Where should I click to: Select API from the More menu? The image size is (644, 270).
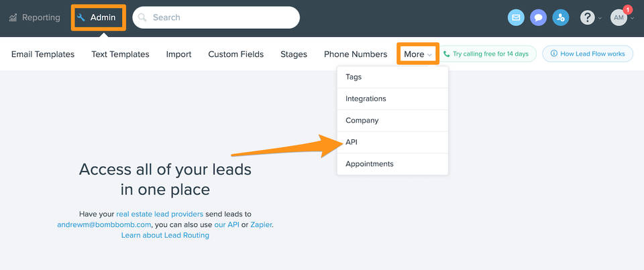tap(352, 142)
